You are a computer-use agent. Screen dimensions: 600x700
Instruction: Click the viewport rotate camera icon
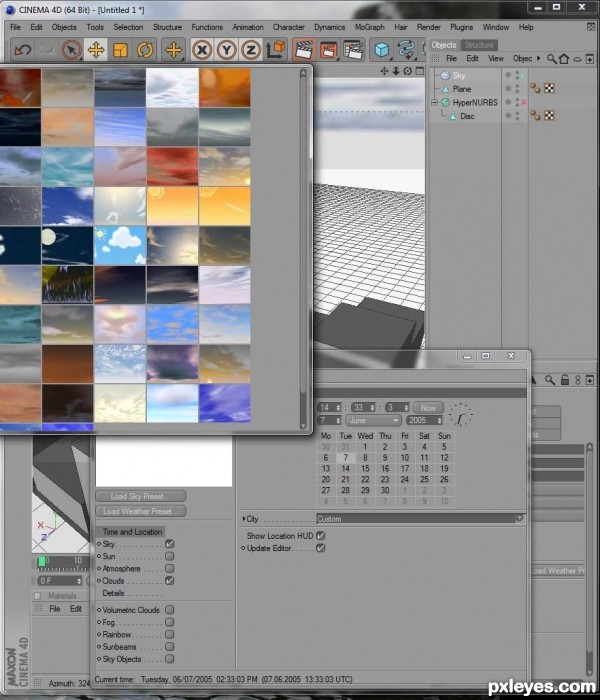[408, 71]
